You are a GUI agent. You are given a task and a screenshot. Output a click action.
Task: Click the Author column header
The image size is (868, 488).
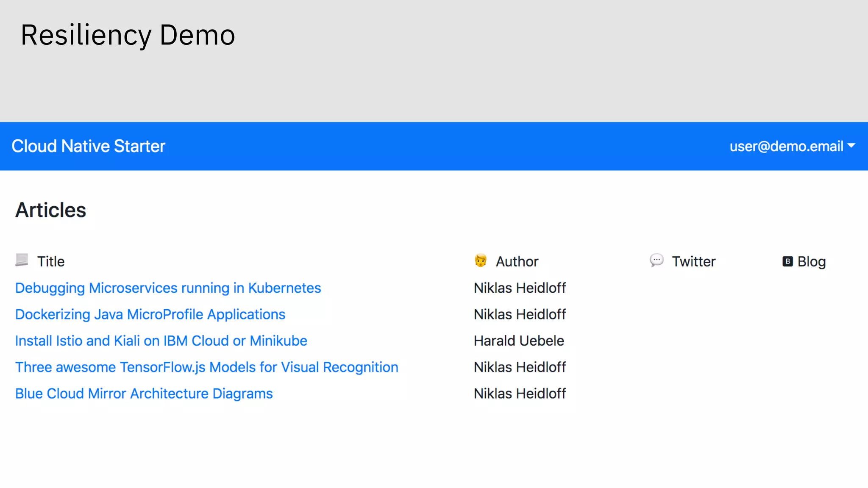tap(517, 261)
